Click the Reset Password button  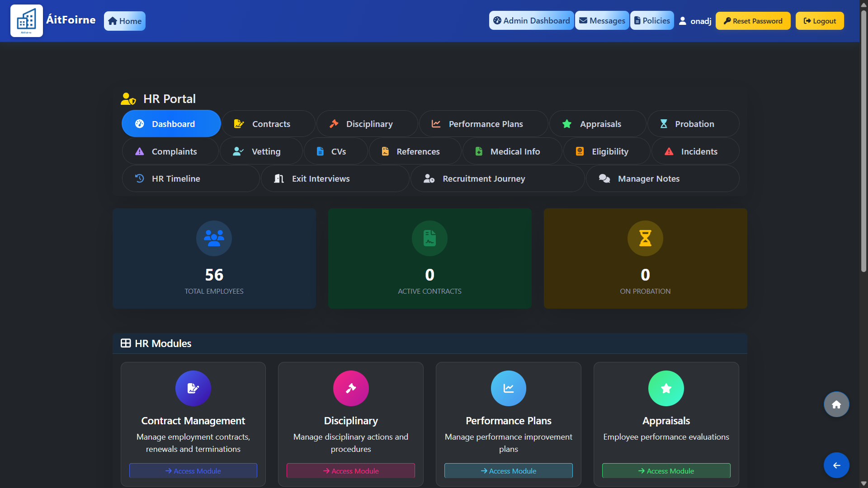(x=753, y=21)
